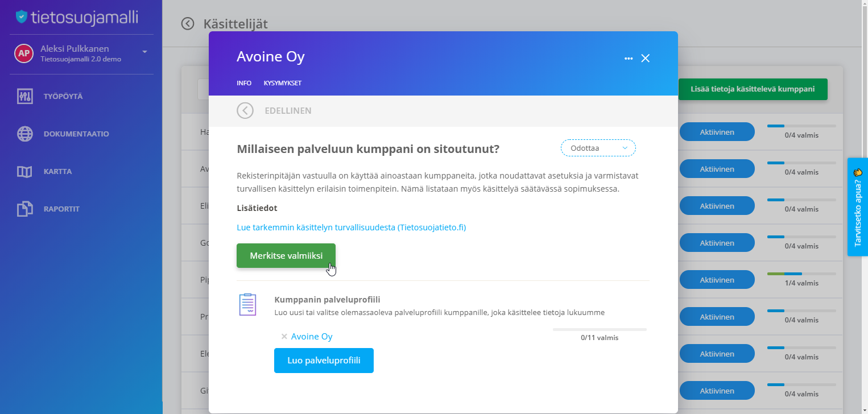868x414 pixels.
Task: Open the Odottaa status dropdown
Action: (x=598, y=148)
